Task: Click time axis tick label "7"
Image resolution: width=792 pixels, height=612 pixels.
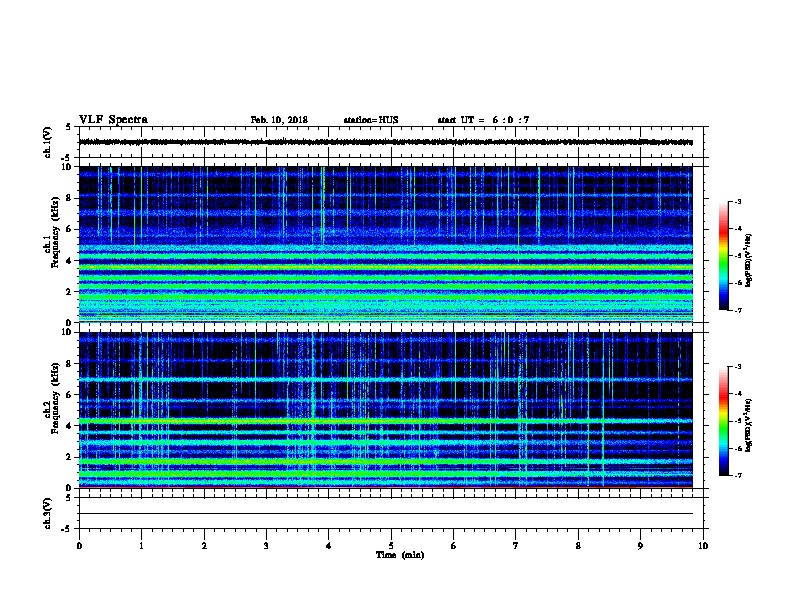Action: (516, 546)
